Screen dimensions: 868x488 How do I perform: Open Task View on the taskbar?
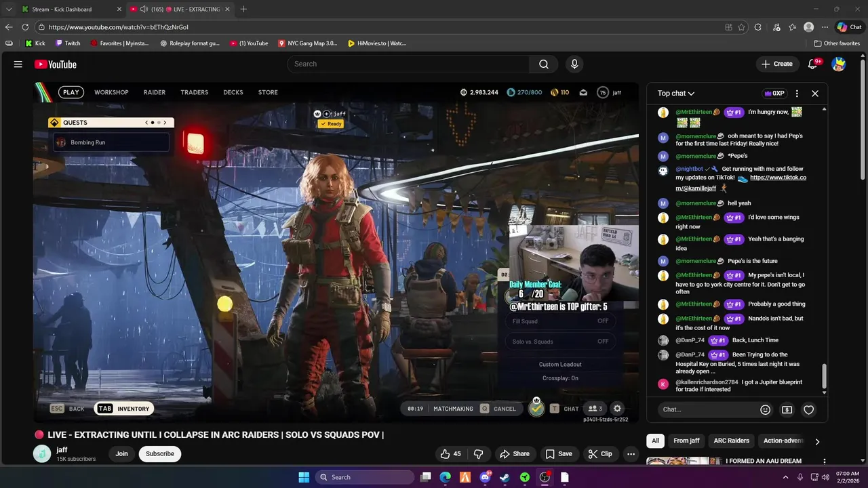tap(425, 477)
